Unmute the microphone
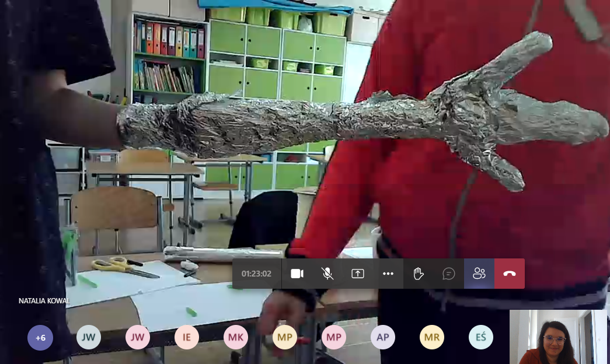The height and width of the screenshot is (364, 610). [x=327, y=274]
